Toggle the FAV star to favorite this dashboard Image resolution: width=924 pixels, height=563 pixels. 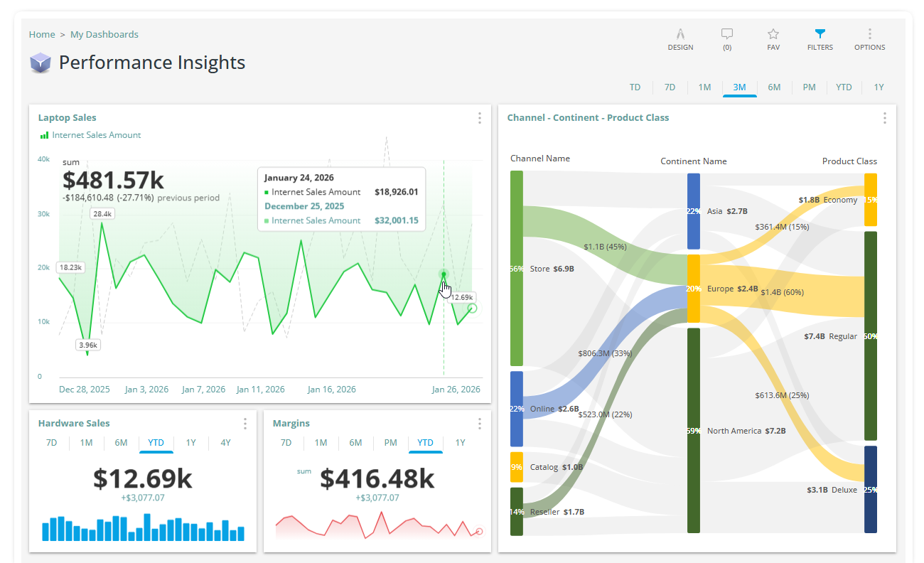[773, 34]
